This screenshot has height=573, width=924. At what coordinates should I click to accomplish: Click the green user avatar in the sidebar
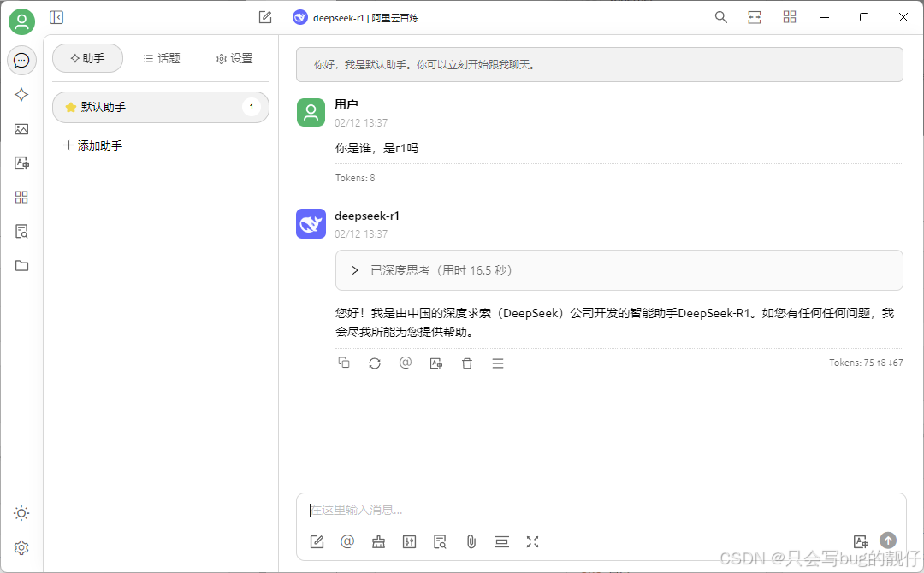[x=21, y=21]
